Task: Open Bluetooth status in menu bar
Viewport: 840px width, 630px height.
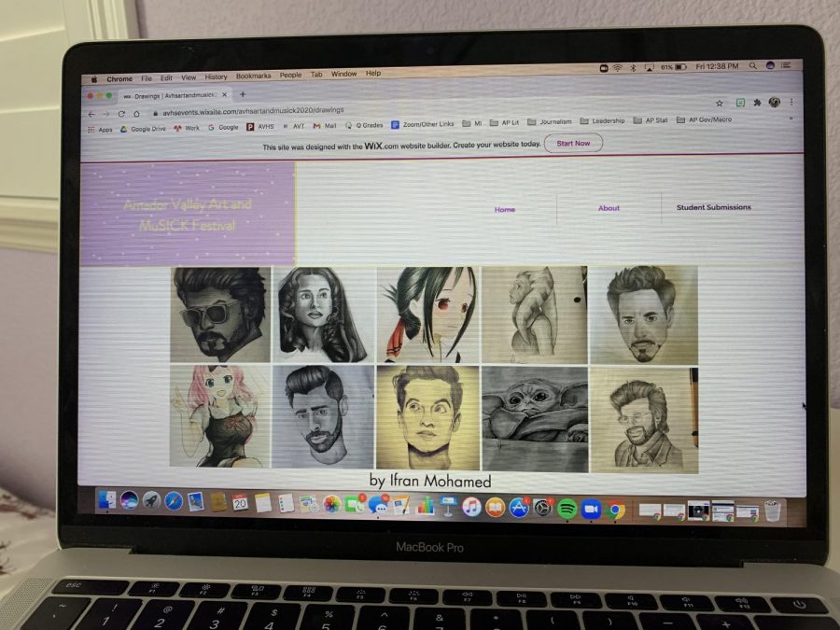Action: (633, 68)
